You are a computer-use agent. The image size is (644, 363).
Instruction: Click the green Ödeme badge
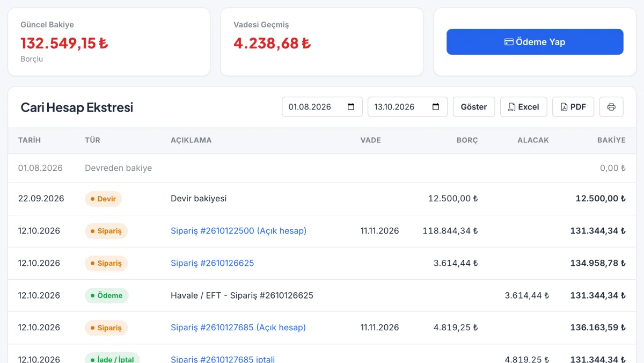pos(106,295)
